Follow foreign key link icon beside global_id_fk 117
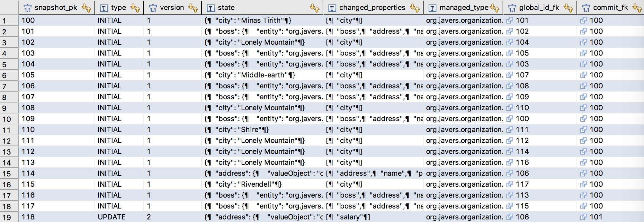Screen dimensions: 644x222 (x=510, y=184)
